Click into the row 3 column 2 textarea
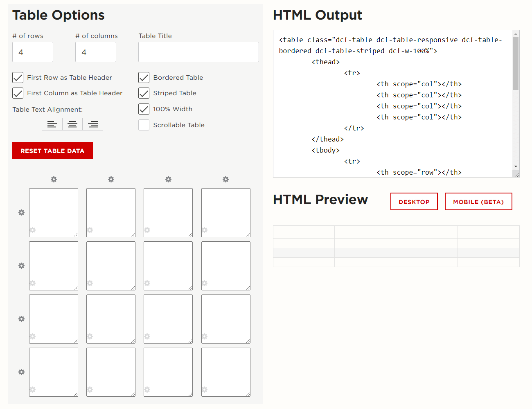 [x=111, y=319]
